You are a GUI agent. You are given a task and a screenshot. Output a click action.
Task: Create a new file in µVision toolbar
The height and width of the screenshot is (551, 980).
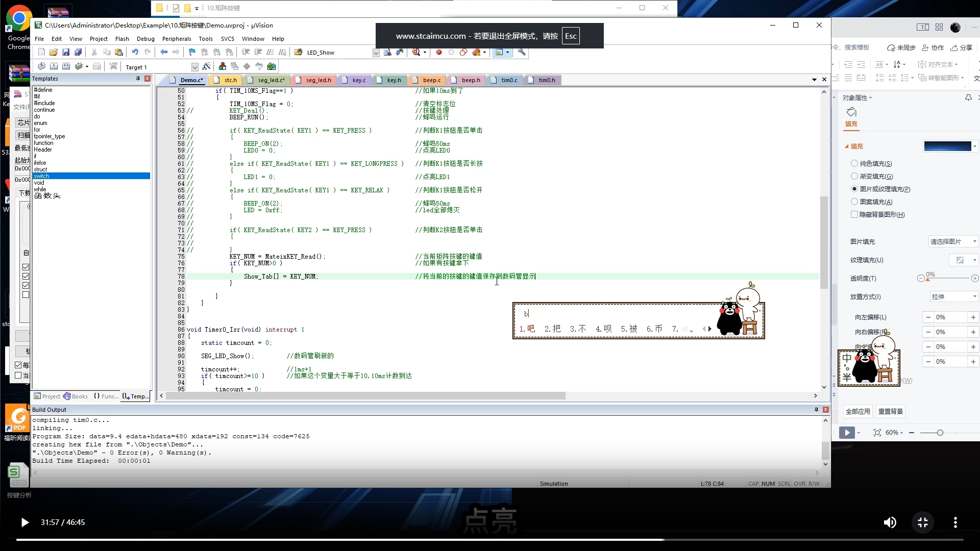(41, 52)
